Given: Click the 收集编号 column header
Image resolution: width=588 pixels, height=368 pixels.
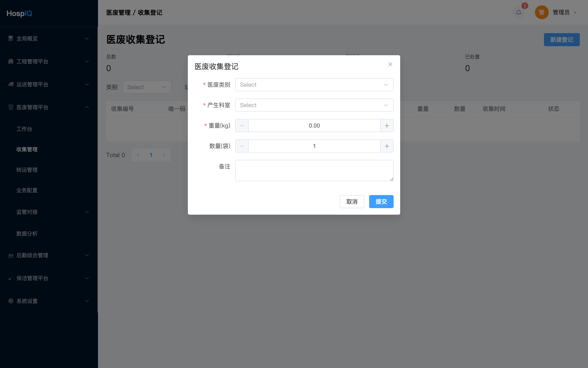Looking at the screenshot, I should pos(122,109).
